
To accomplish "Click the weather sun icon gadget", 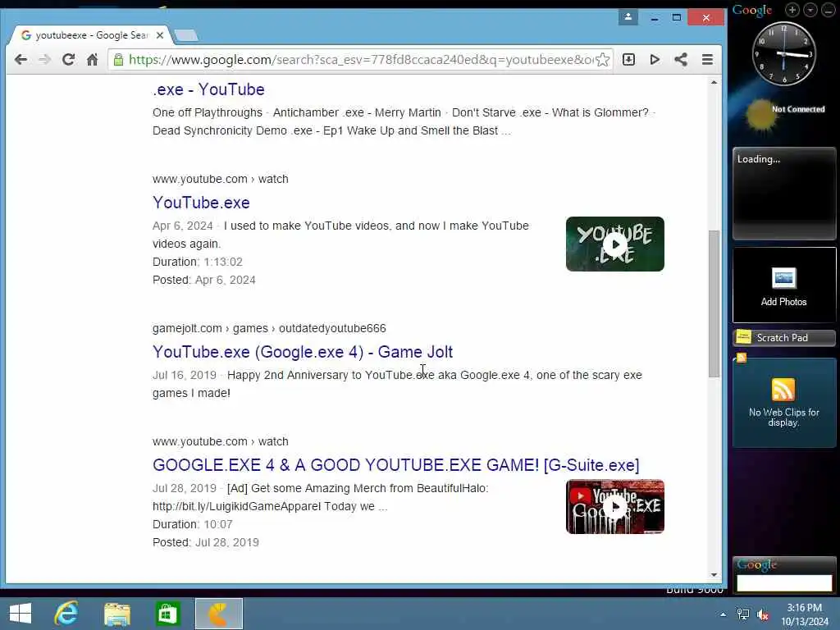I will tap(760, 114).
